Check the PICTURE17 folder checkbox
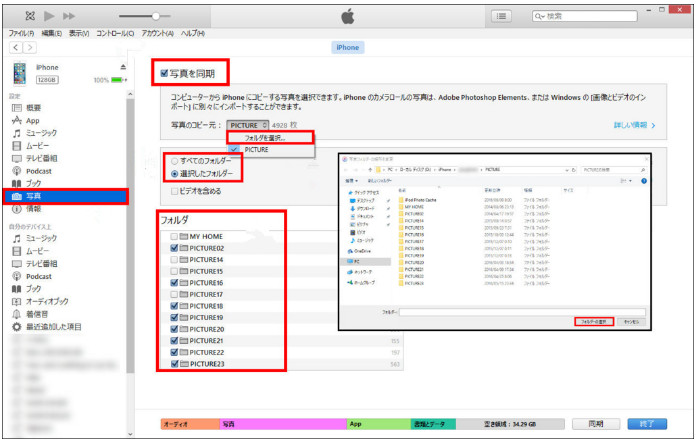The image size is (697, 442). [x=174, y=294]
